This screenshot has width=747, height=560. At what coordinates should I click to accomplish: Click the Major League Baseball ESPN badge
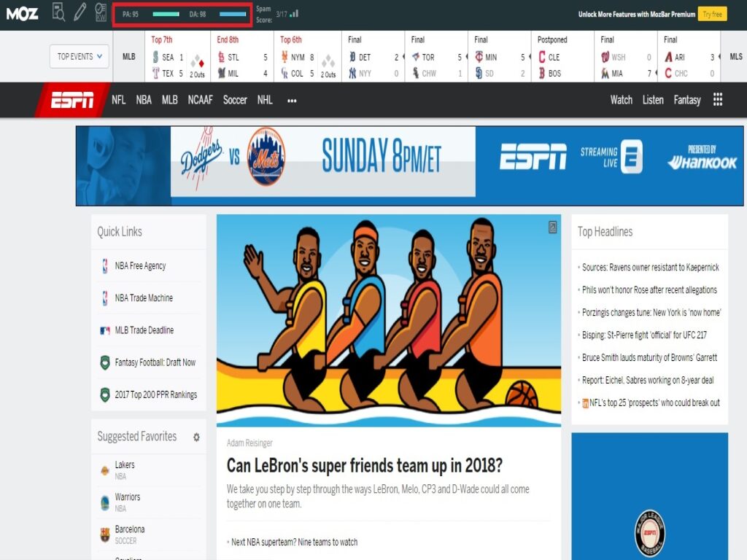click(650, 533)
